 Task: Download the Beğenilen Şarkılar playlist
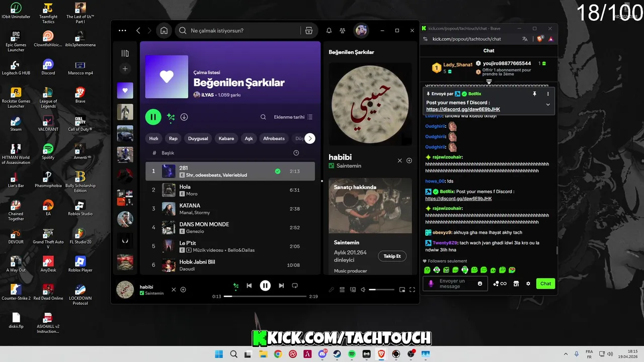(184, 117)
